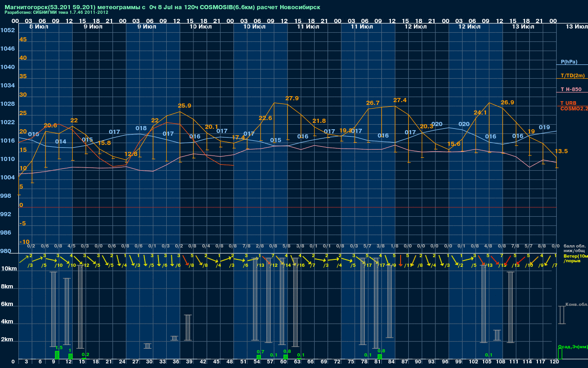Click the 0.2 precipitation value
Image resolution: width=588 pixels, height=368 pixels.
[x=85, y=355]
